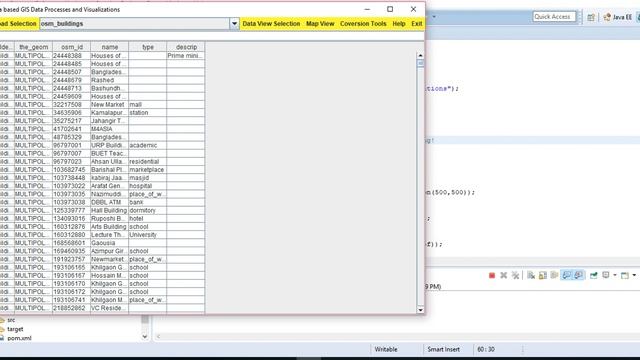Viewport: 640px width, 360px height.
Task: Select the Gaousia name cell
Action: tap(109, 243)
